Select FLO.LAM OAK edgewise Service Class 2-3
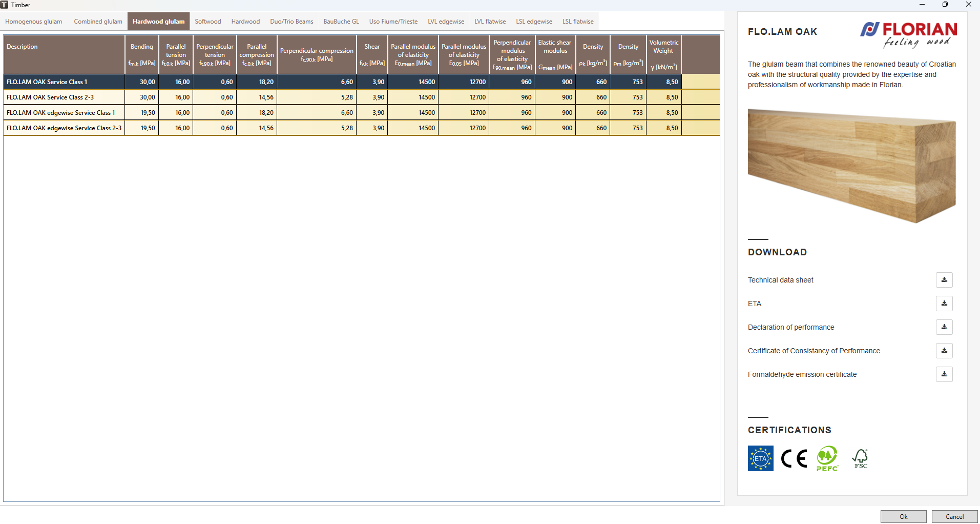This screenshot has height=524, width=980. pyautogui.click(x=362, y=128)
